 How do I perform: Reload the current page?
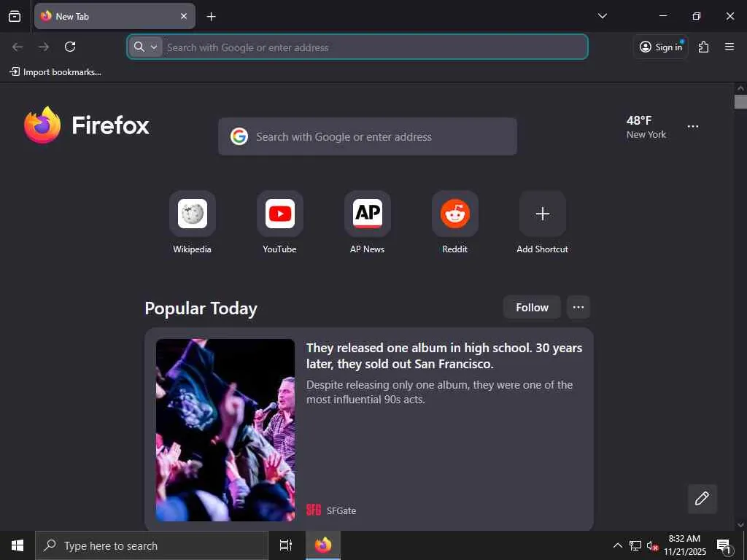pyautogui.click(x=70, y=47)
